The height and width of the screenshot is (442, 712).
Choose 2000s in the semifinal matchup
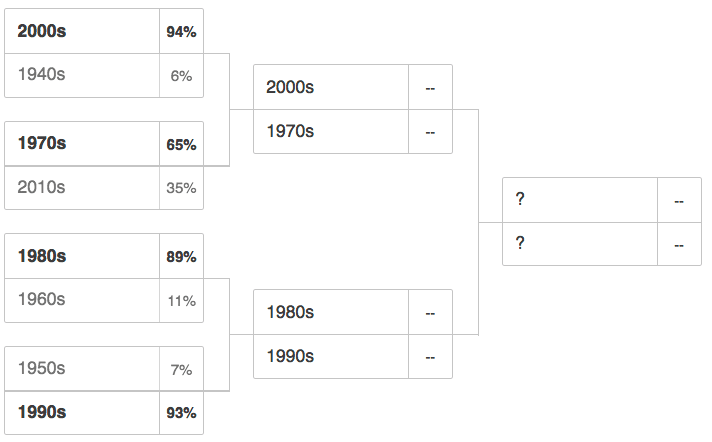click(x=331, y=88)
